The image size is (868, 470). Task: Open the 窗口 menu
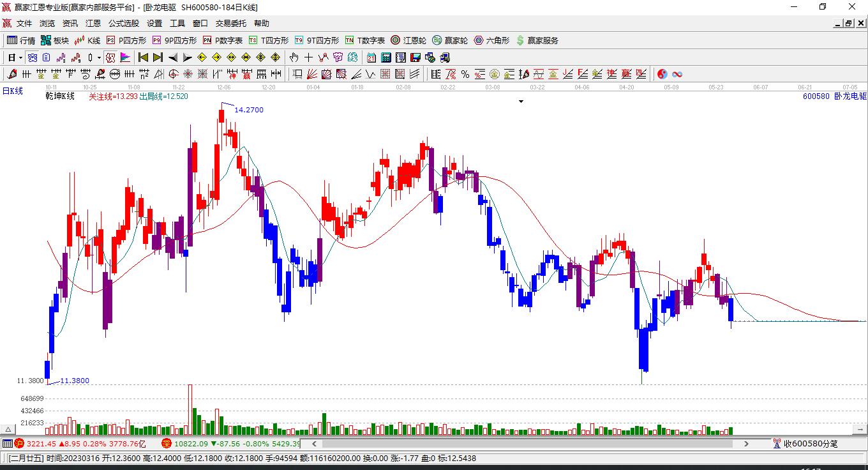pyautogui.click(x=200, y=24)
